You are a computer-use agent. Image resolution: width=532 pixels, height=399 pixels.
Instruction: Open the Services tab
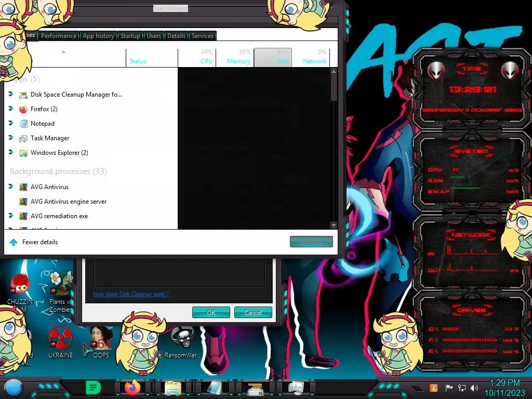coord(203,36)
